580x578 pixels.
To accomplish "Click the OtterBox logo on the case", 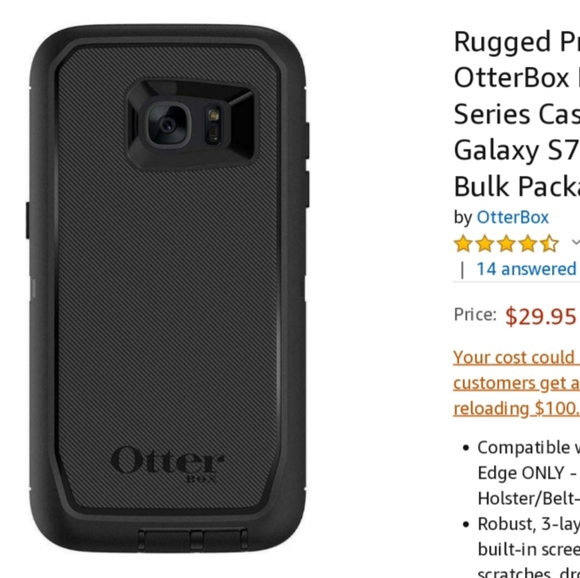I will tap(167, 464).
